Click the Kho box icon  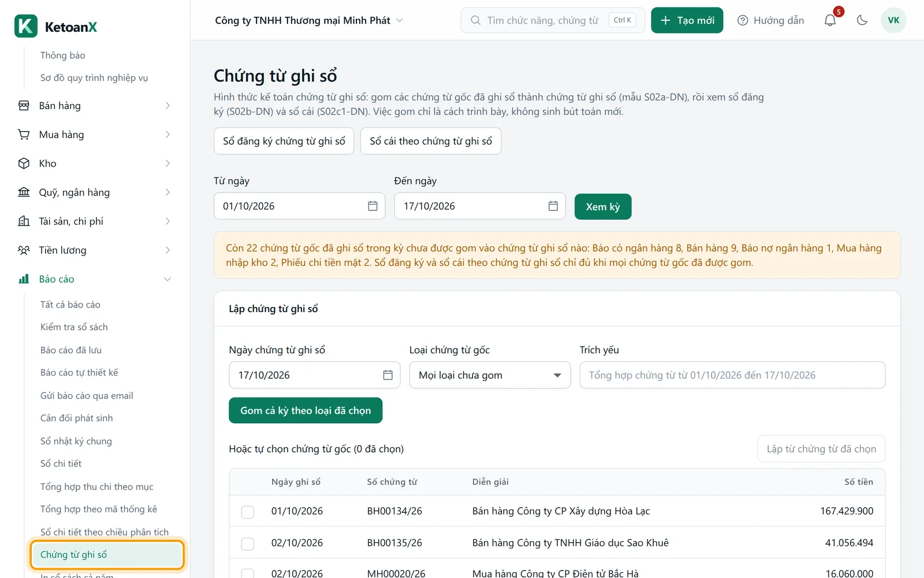tap(24, 164)
